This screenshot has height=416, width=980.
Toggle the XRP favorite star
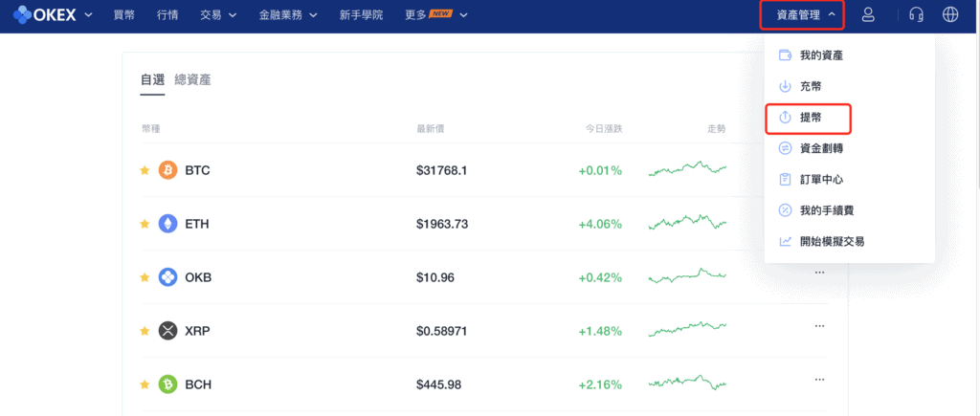tap(145, 331)
